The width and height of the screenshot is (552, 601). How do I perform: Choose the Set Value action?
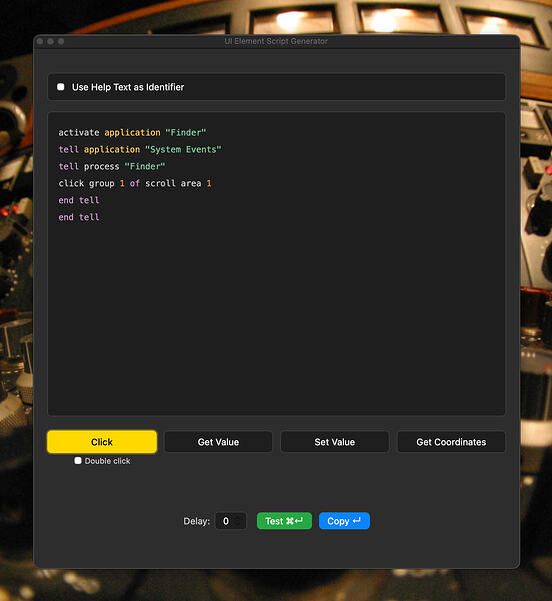(x=335, y=442)
